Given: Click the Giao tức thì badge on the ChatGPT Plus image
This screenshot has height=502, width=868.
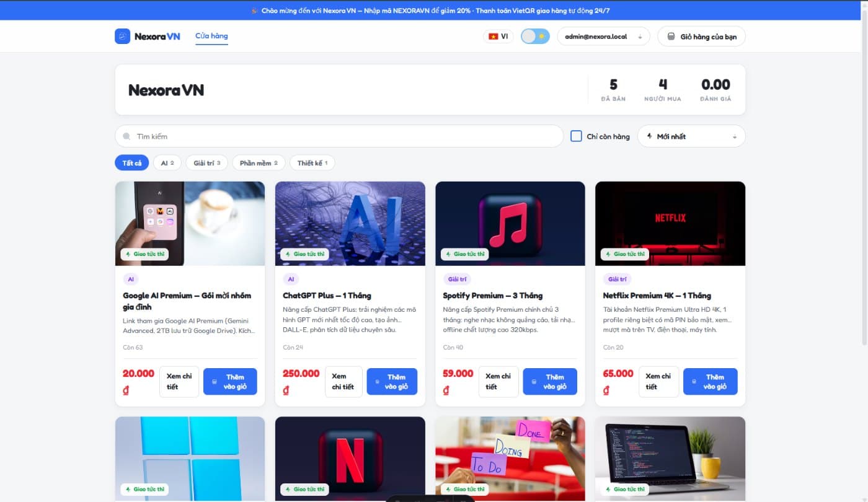Looking at the screenshot, I should (304, 254).
